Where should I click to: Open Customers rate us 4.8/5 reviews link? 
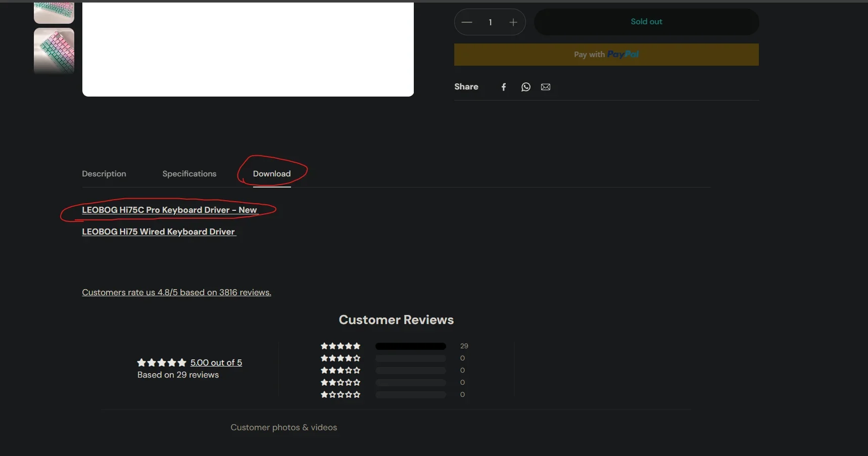pyautogui.click(x=176, y=292)
